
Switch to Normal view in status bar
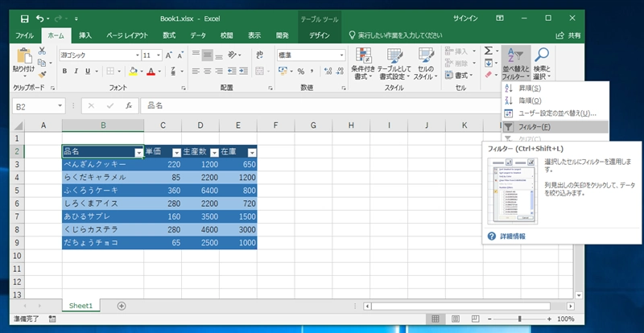(436, 319)
